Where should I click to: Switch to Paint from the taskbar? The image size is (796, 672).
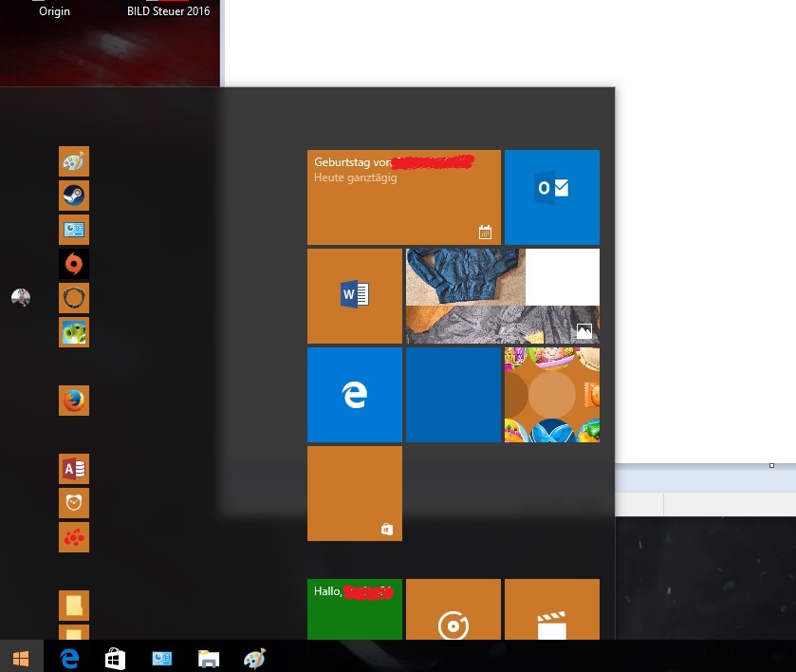[x=255, y=659]
